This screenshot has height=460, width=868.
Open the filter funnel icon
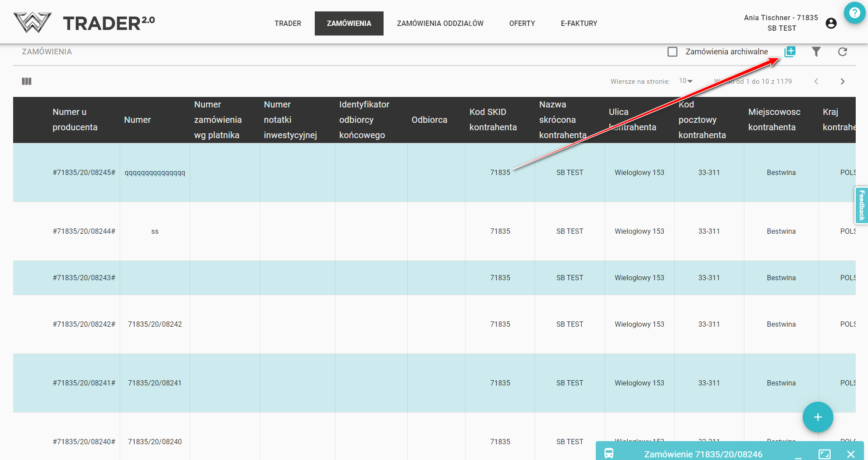click(816, 52)
